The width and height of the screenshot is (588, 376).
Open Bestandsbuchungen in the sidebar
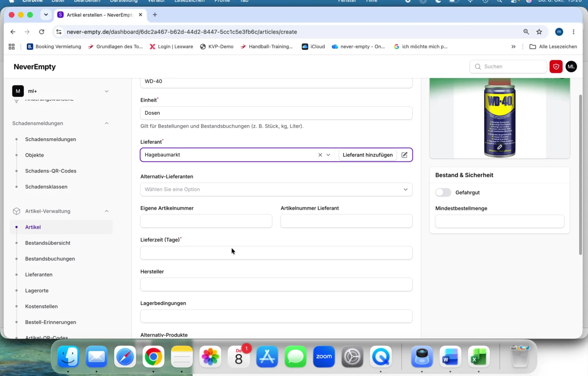point(50,259)
